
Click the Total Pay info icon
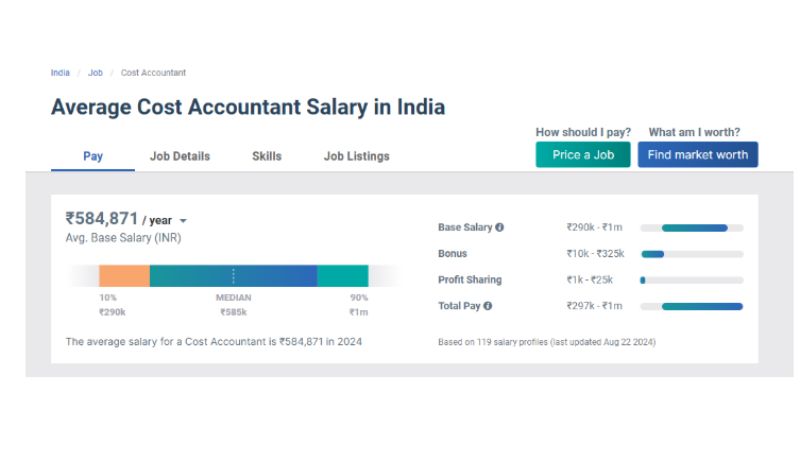(x=488, y=306)
